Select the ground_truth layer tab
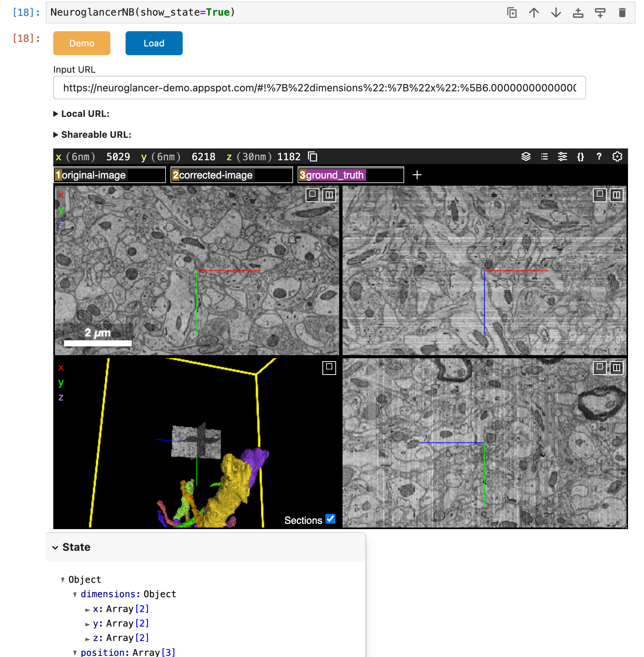Viewport: 644px width, 657px height. [x=351, y=175]
